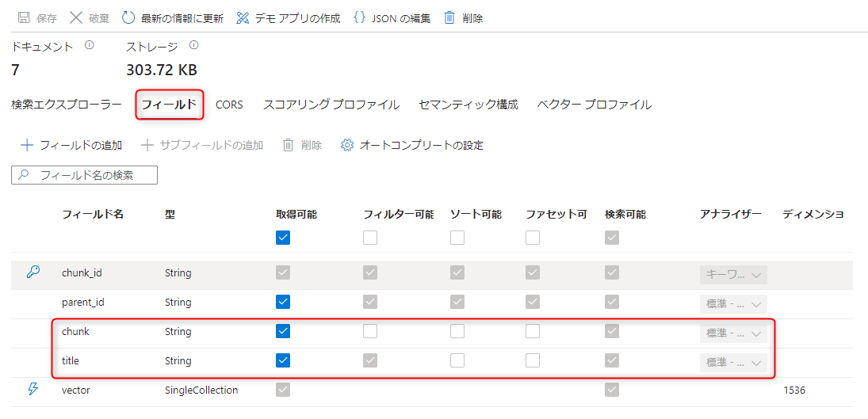
Task: Check the header ファセット可 select-all checkbox
Action: (x=533, y=237)
